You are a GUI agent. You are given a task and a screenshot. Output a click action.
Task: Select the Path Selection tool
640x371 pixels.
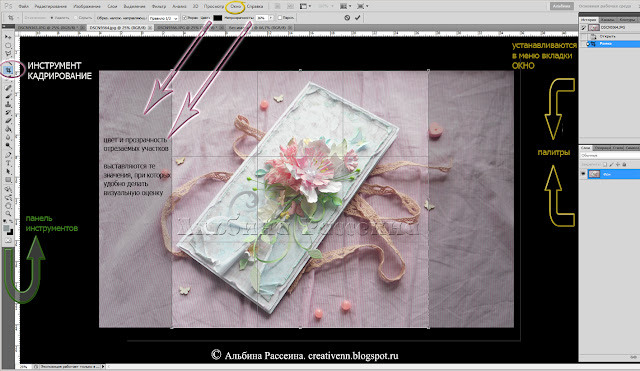8,171
